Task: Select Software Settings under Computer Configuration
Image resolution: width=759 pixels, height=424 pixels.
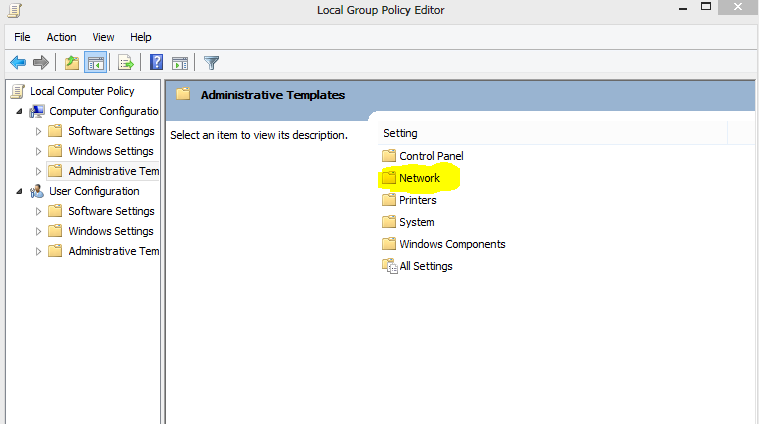Action: coord(111,131)
